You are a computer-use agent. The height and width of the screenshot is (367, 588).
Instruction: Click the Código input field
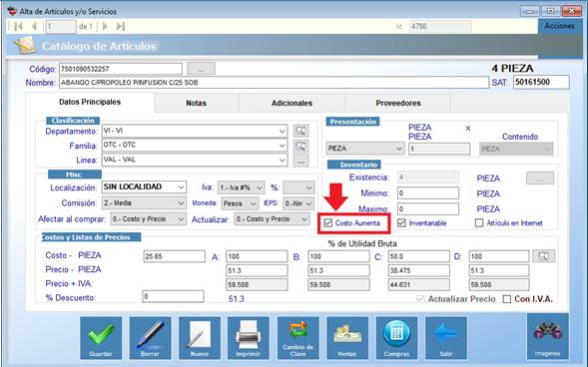(x=121, y=69)
